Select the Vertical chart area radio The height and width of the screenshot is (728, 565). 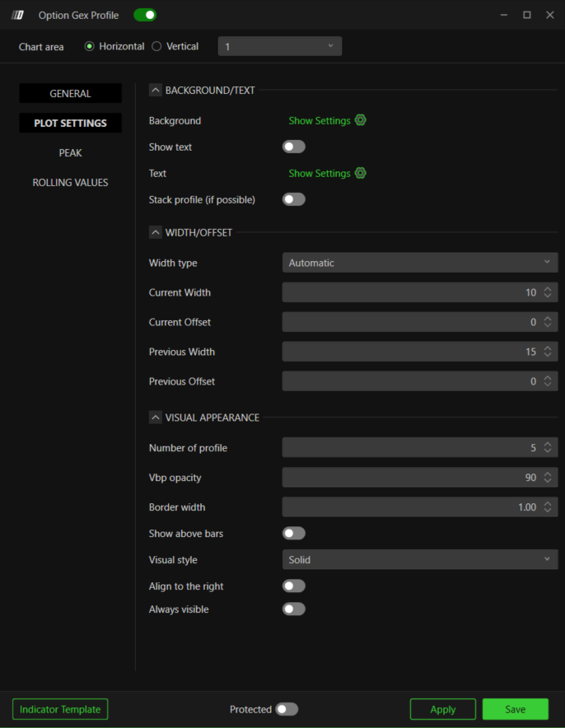pos(156,46)
